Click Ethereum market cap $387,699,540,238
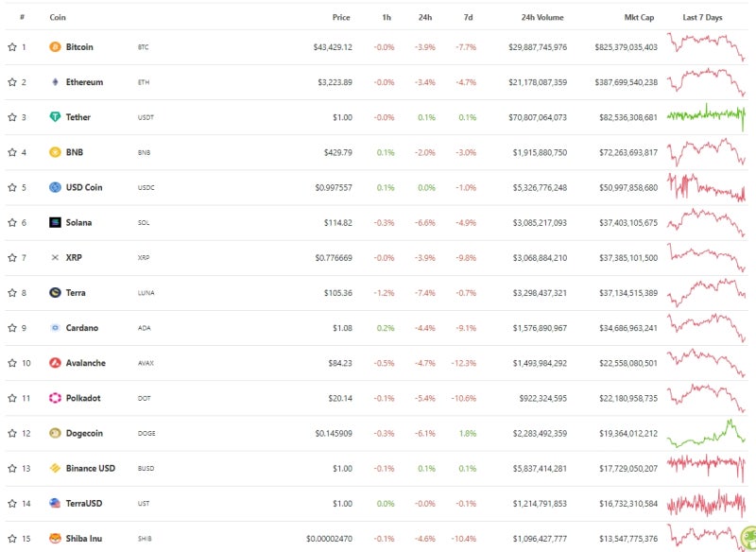This screenshot has height=552, width=756. (626, 82)
